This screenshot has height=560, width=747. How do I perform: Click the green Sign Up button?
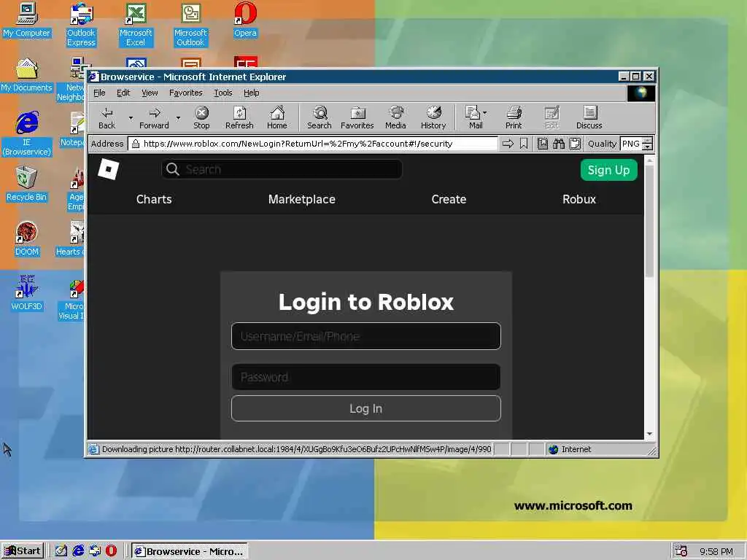tap(609, 170)
